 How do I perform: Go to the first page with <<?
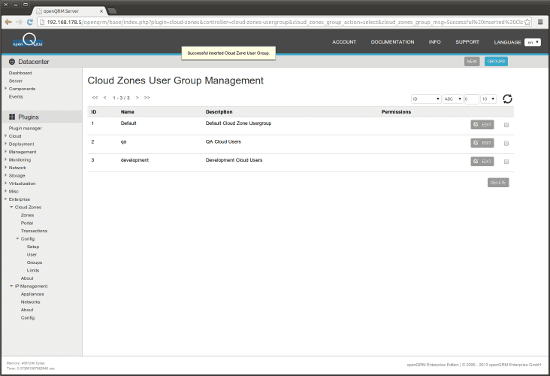coord(95,98)
